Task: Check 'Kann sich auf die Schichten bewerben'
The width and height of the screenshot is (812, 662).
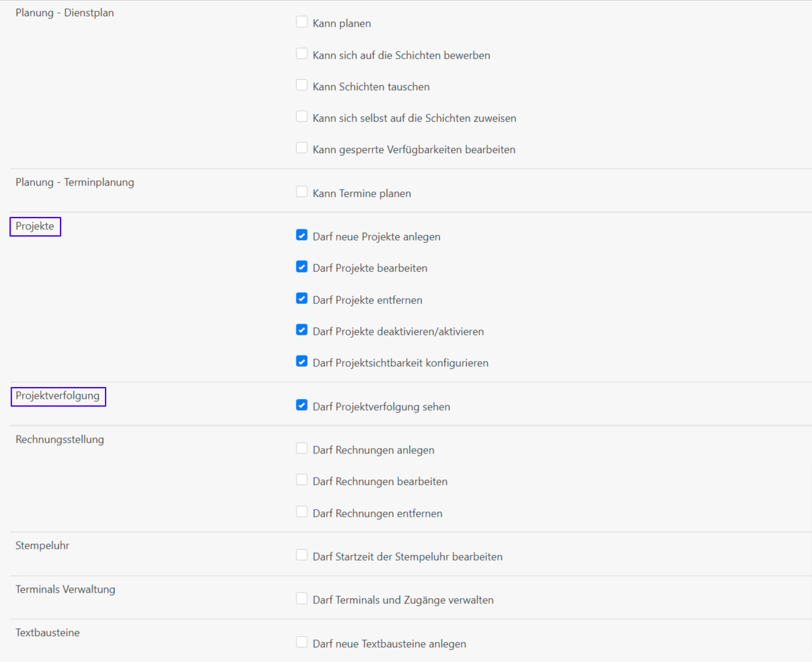Action: click(302, 54)
